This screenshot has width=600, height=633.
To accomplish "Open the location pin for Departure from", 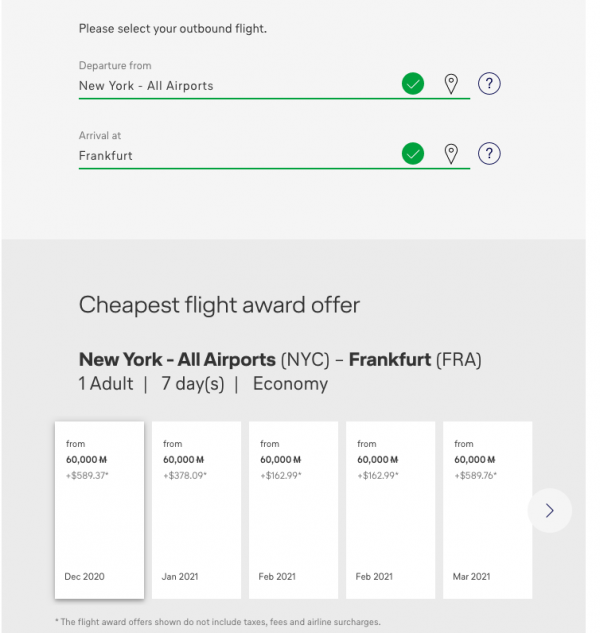I will tap(451, 84).
